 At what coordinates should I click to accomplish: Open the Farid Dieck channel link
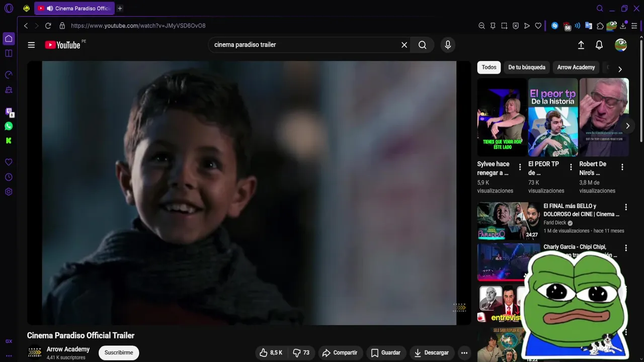[x=554, y=223]
